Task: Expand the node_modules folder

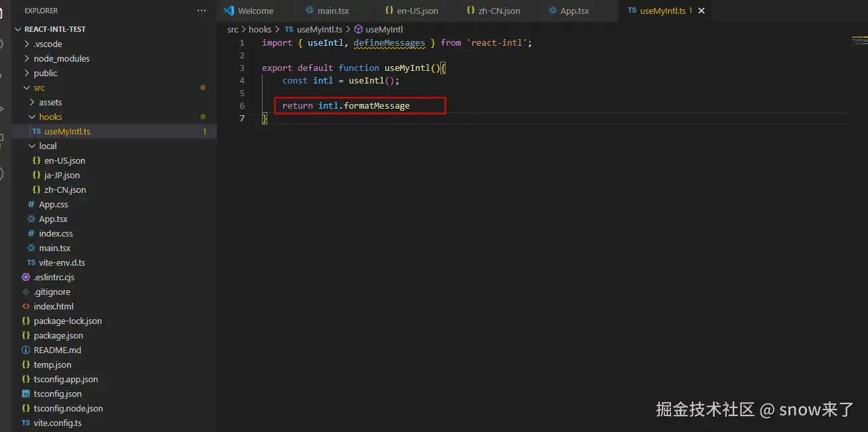Action: coord(27,58)
